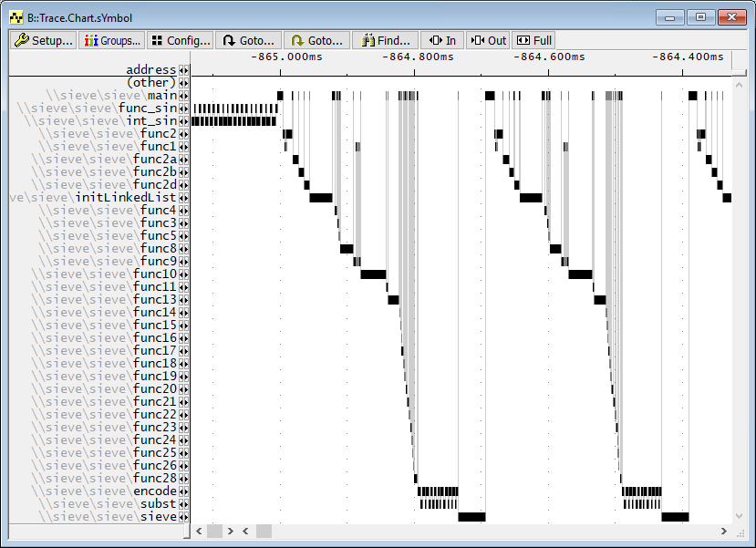
Task: Click the arrow handle next to sieve row
Action: pos(184,517)
